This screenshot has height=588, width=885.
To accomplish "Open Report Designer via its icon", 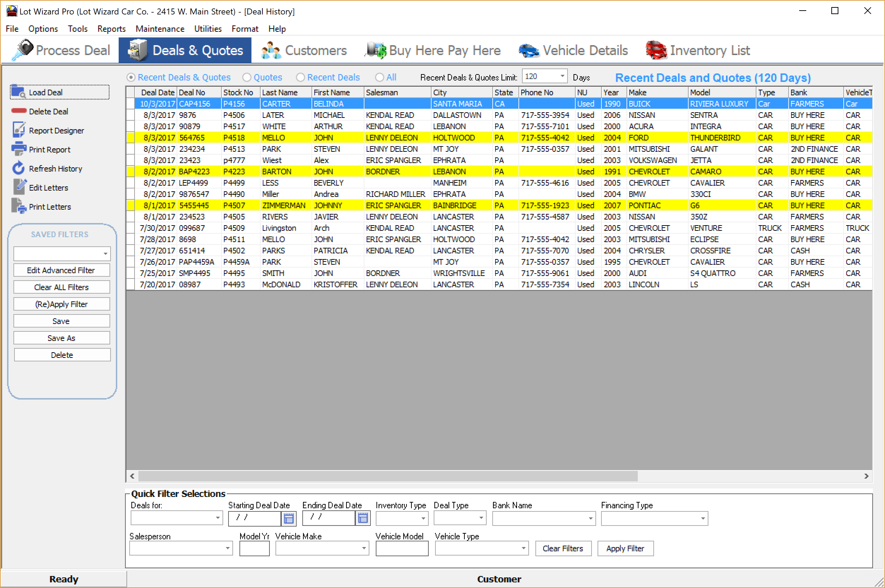I will [19, 130].
